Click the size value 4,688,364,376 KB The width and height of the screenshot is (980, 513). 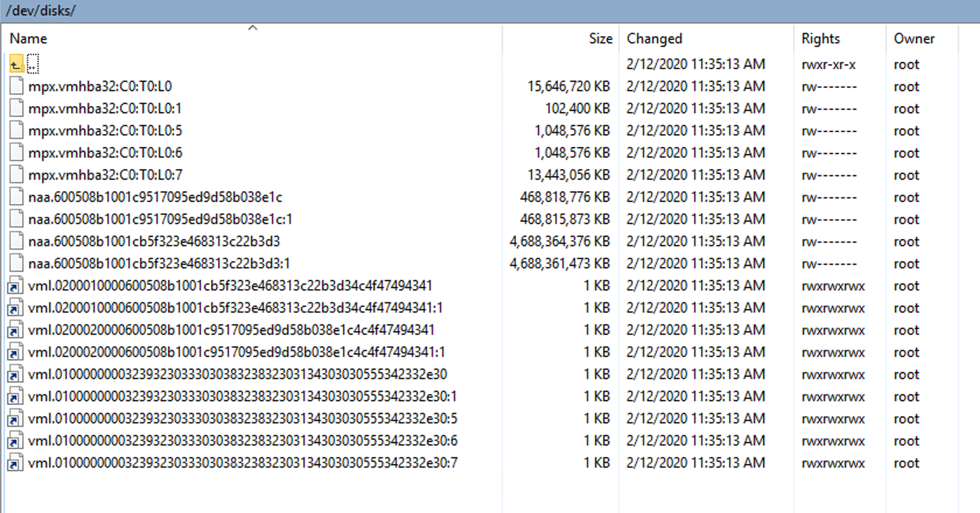pos(559,241)
